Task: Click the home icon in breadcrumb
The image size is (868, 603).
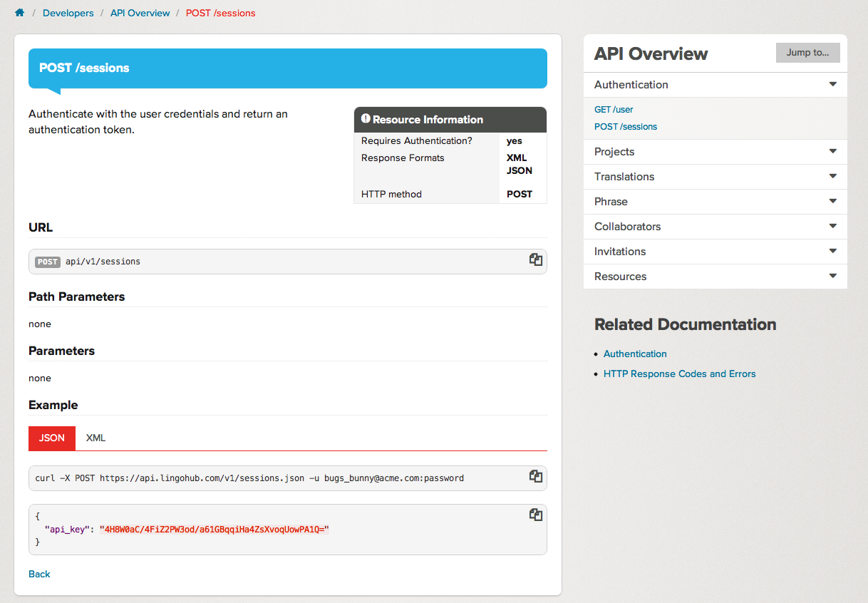Action: coord(19,13)
